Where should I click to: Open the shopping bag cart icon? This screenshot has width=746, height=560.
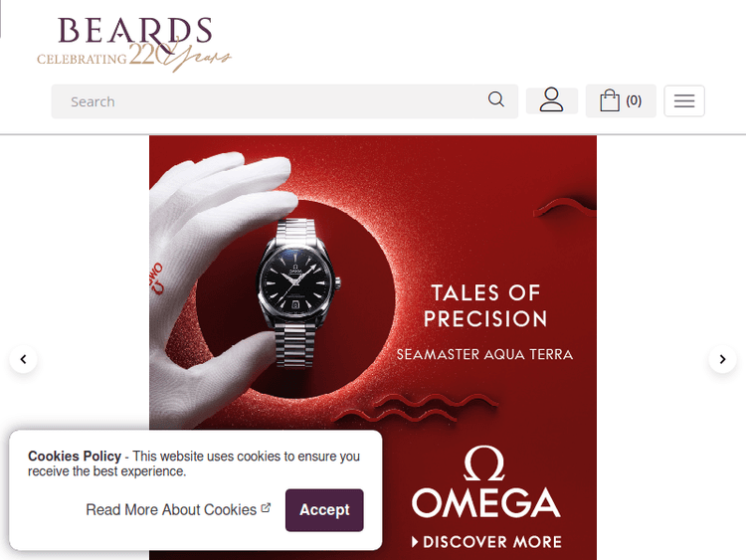(x=610, y=100)
